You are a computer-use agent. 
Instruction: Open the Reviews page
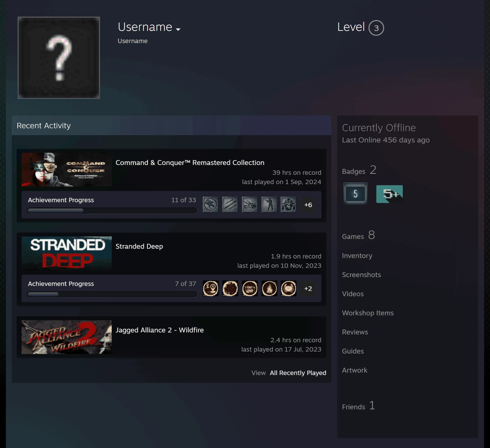click(x=355, y=332)
